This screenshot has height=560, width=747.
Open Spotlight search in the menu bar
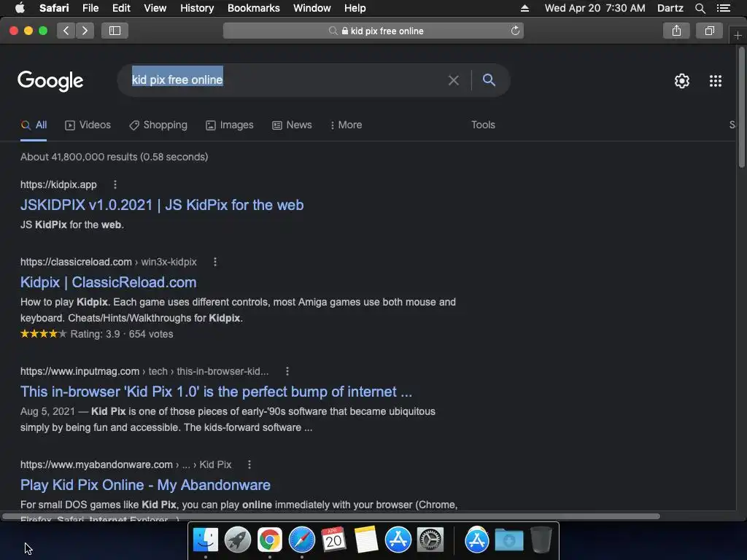pos(700,8)
